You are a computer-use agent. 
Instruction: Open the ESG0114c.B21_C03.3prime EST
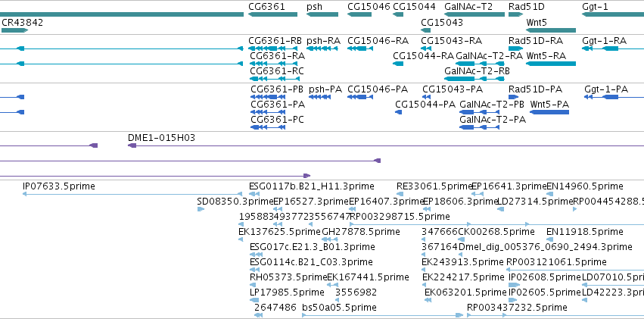[x=255, y=269]
